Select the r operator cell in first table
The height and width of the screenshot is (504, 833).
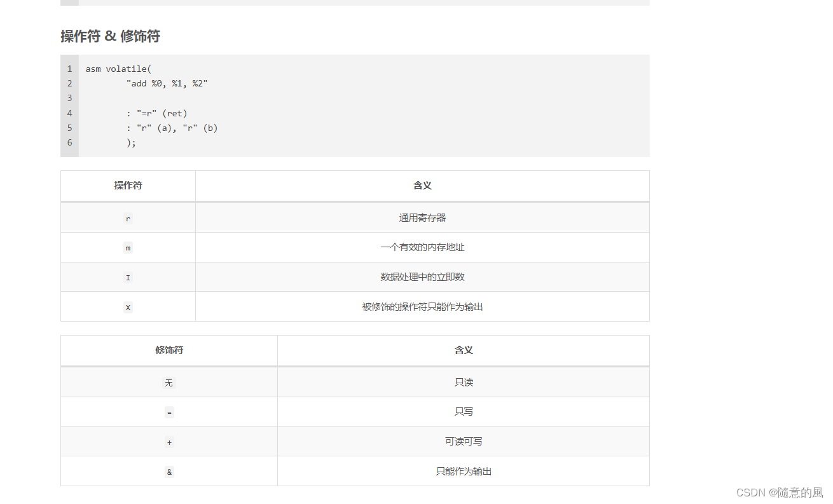pos(127,218)
